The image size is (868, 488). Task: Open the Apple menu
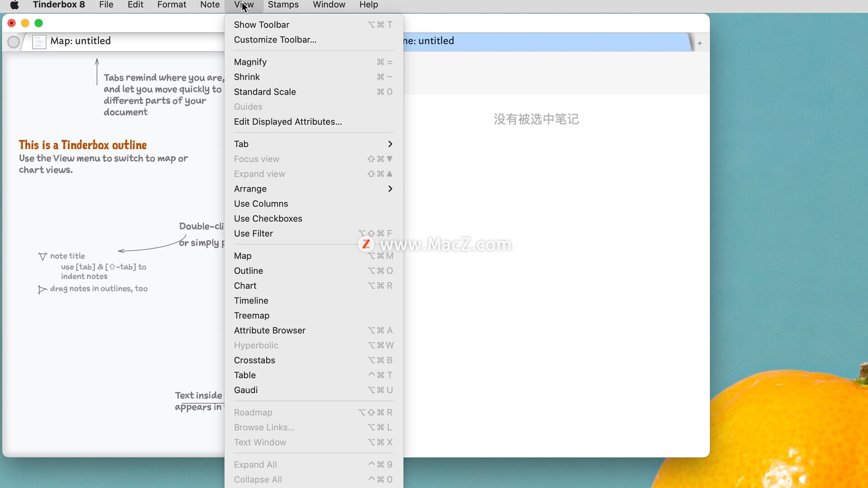pos(14,5)
